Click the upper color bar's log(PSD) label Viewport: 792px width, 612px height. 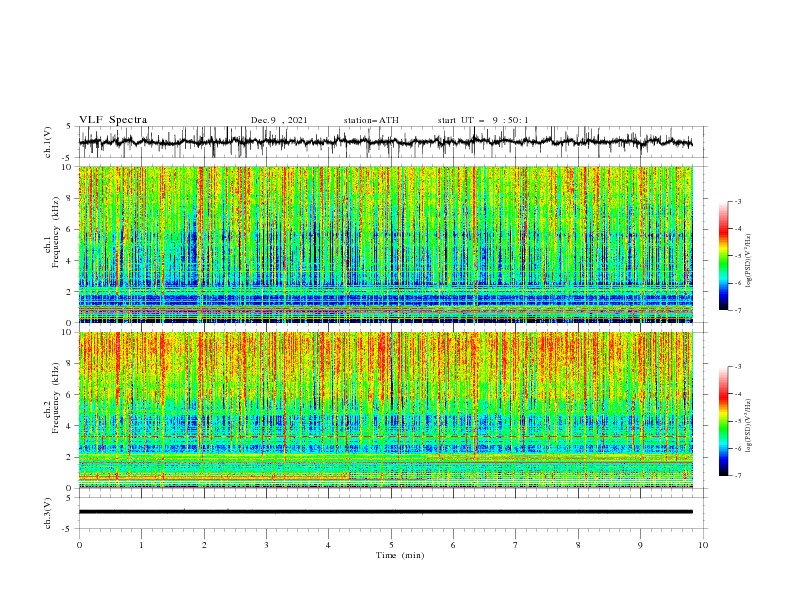point(749,261)
